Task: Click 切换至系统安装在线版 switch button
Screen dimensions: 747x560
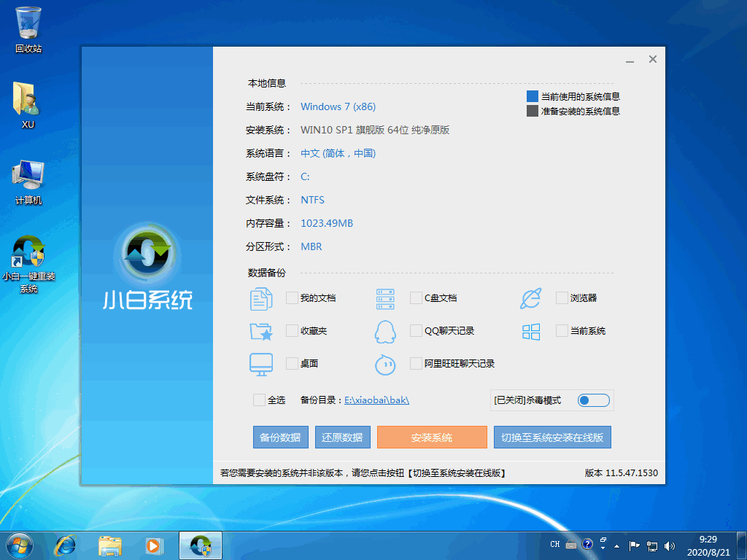Action: (x=552, y=437)
